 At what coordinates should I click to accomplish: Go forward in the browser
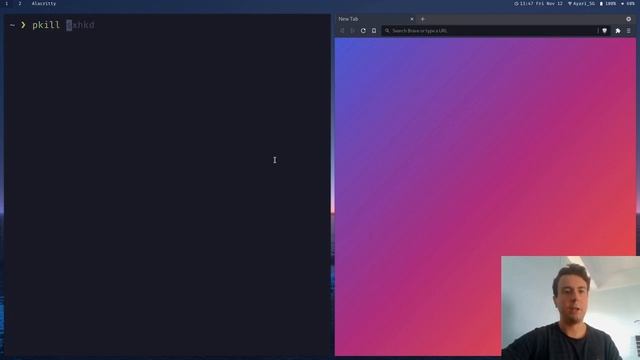point(353,31)
